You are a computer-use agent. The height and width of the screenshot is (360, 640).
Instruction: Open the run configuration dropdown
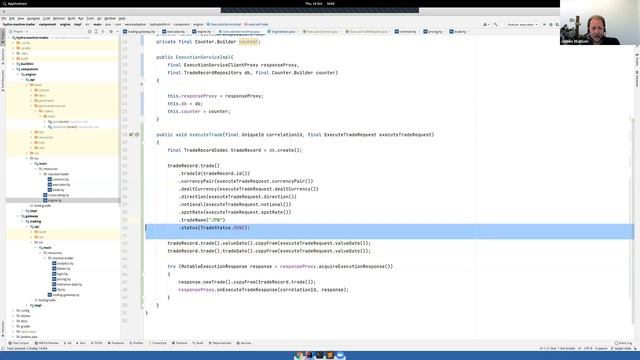click(x=522, y=24)
